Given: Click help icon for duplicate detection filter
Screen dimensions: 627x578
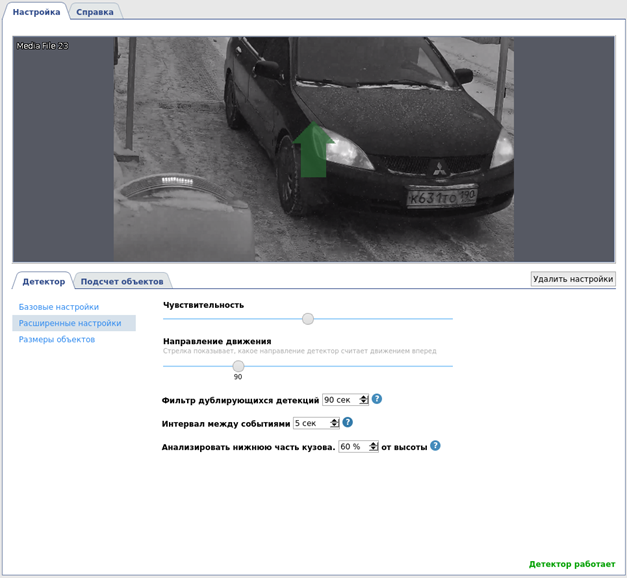Looking at the screenshot, I should pos(377,399).
